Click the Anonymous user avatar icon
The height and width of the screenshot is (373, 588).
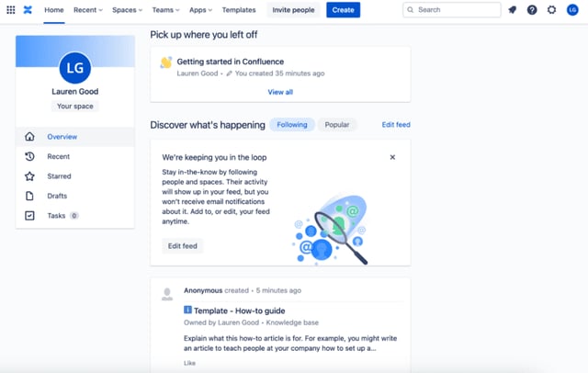coord(167,294)
